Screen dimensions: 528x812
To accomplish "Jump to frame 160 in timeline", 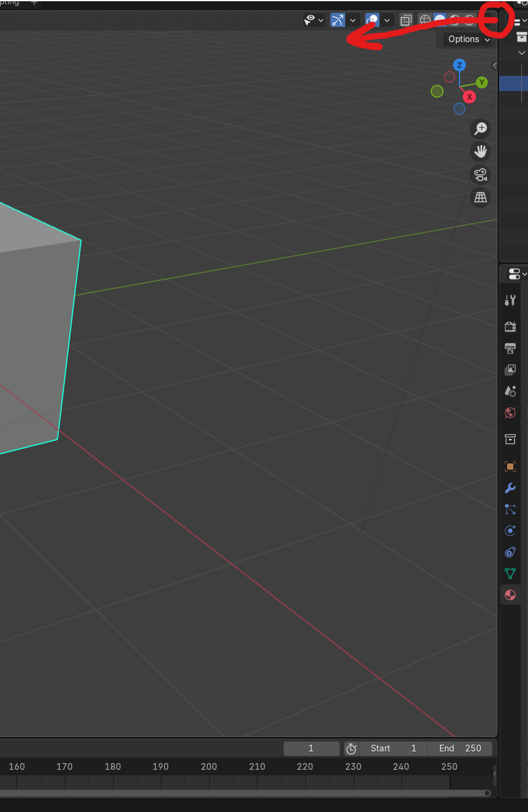I will tap(17, 767).
